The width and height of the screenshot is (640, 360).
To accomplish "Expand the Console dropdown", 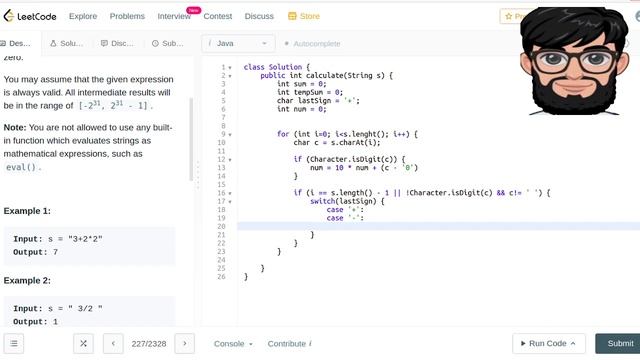I will [233, 344].
